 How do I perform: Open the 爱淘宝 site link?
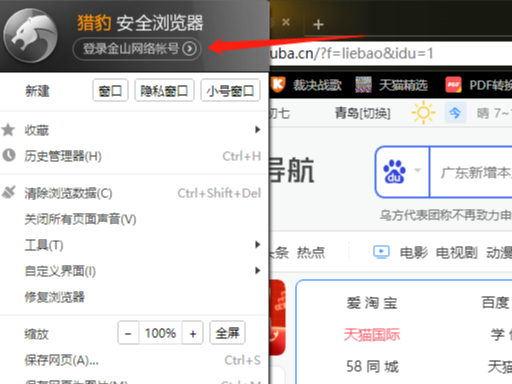click(372, 303)
